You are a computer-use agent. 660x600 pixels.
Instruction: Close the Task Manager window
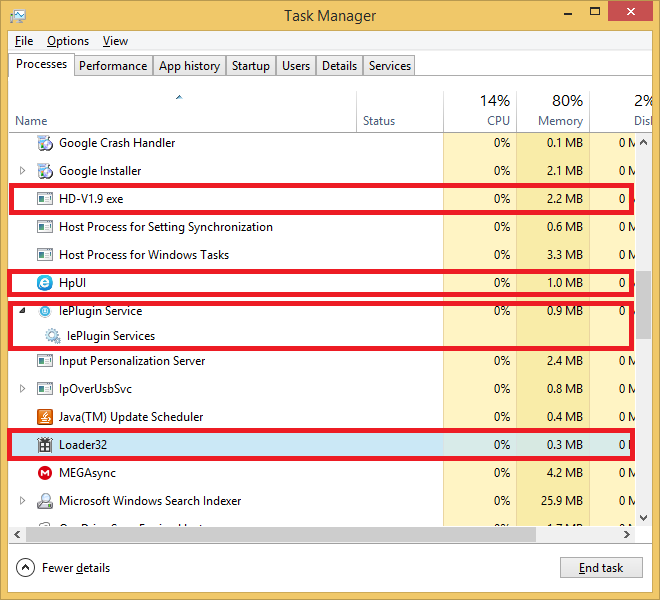tap(631, 12)
